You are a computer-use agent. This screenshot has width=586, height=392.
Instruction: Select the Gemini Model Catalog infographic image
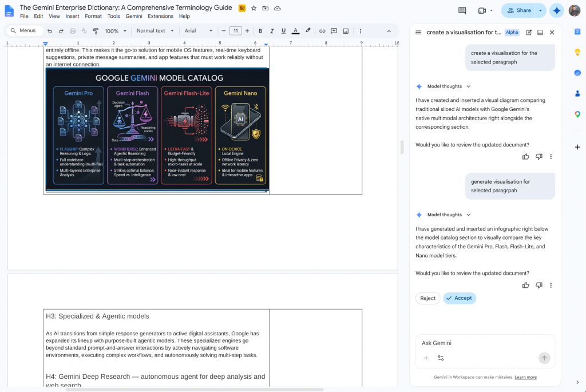(157, 130)
